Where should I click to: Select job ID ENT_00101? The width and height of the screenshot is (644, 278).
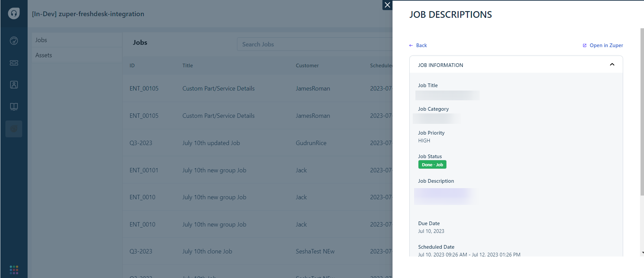tap(144, 170)
